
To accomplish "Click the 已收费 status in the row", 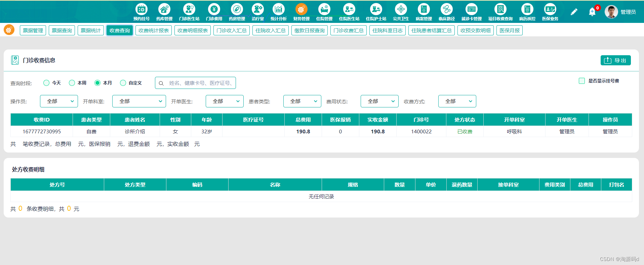I will pyautogui.click(x=465, y=131).
